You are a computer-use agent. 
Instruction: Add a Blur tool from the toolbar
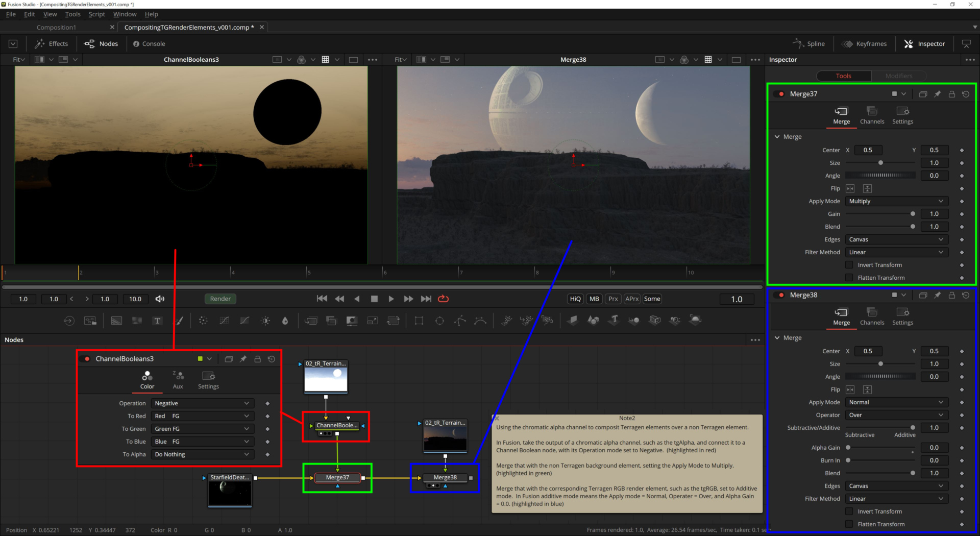click(x=285, y=321)
